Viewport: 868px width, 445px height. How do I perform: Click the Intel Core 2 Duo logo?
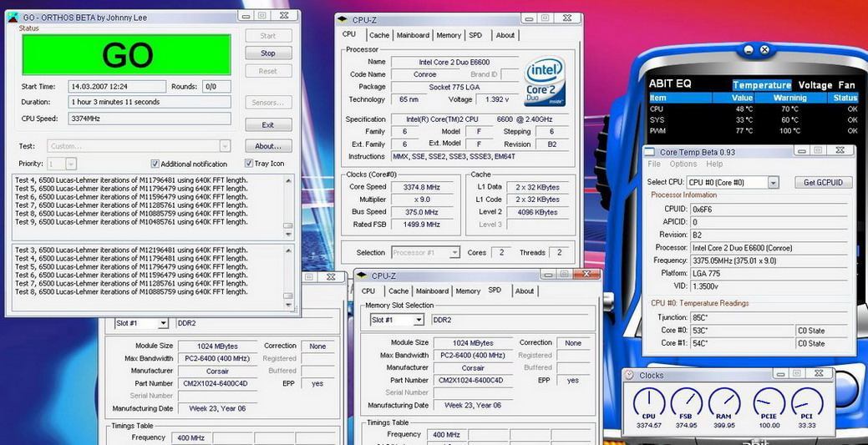(x=545, y=81)
